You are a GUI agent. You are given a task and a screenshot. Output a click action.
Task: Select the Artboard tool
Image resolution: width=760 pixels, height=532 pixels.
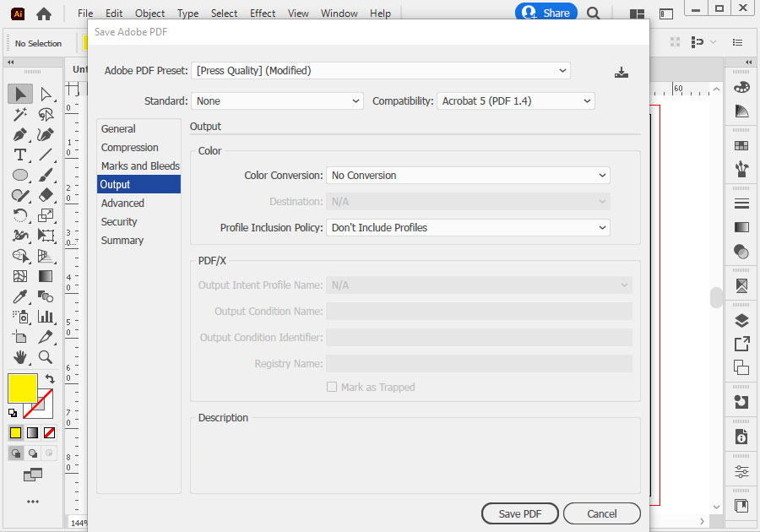(20, 337)
